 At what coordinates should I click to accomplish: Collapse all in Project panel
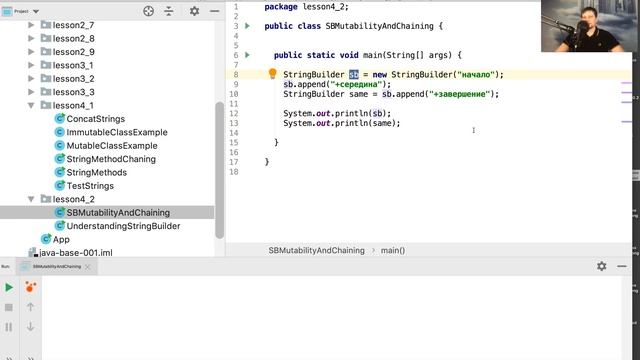[x=169, y=11]
